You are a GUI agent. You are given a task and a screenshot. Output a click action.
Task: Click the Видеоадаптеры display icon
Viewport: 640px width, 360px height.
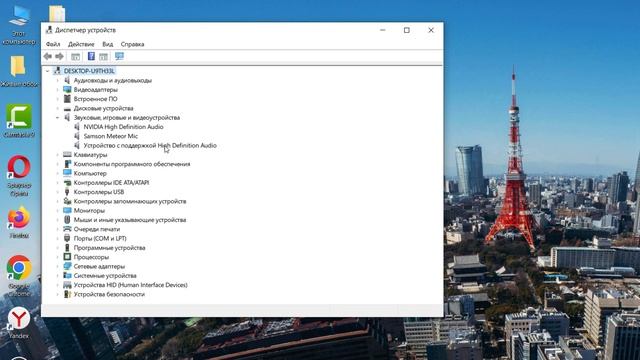67,90
